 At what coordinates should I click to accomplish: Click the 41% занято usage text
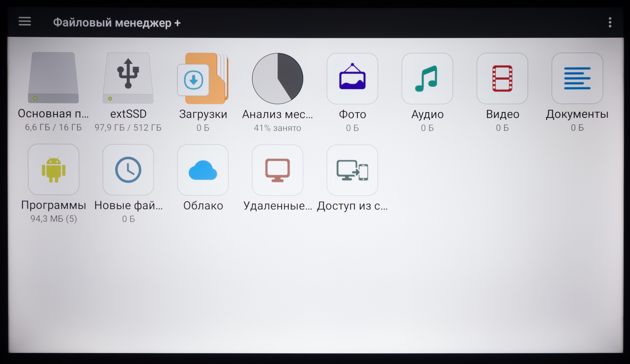click(277, 128)
